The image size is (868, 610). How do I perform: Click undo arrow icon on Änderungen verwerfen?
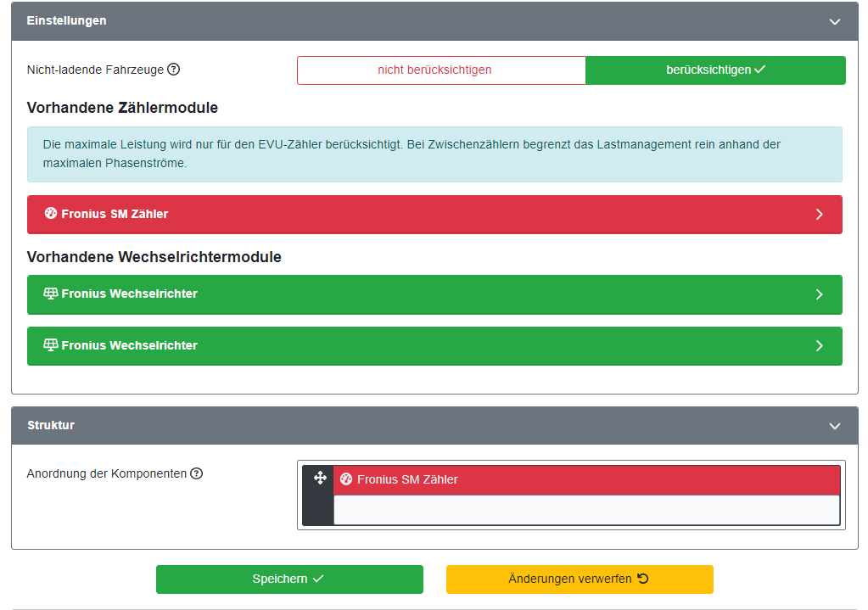coord(642,579)
